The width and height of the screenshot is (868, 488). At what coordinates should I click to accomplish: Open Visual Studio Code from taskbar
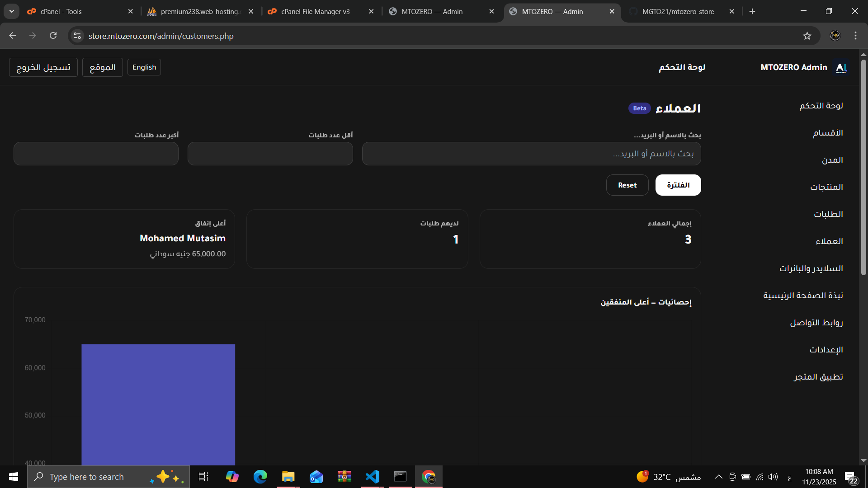(372, 477)
